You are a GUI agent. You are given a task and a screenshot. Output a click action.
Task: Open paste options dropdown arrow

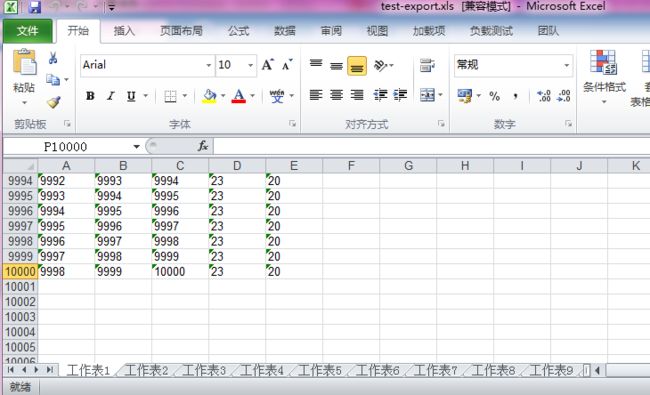point(24,102)
